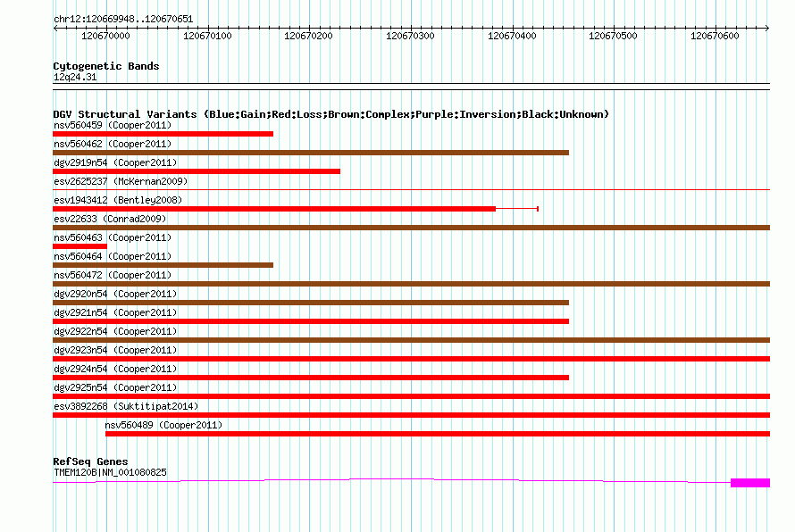The image size is (795, 532).
Task: Click the left arrow end of ruler
Action: [x=54, y=29]
